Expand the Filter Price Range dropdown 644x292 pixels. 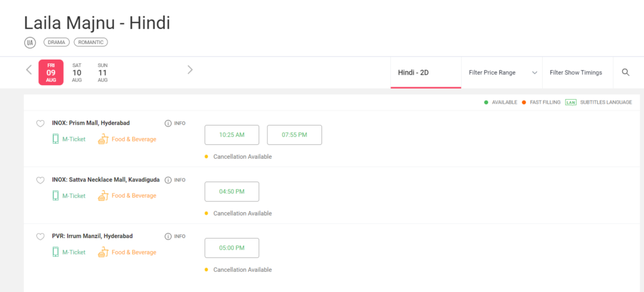502,73
